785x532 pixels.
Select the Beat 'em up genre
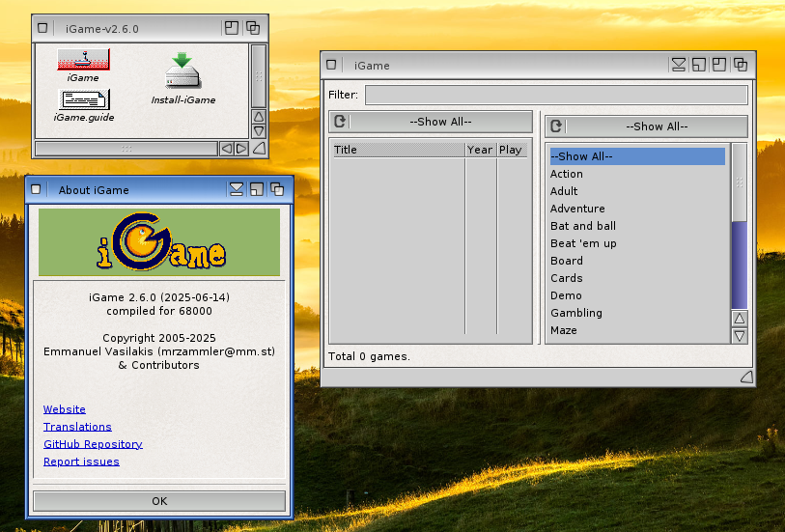pyautogui.click(x=637, y=243)
